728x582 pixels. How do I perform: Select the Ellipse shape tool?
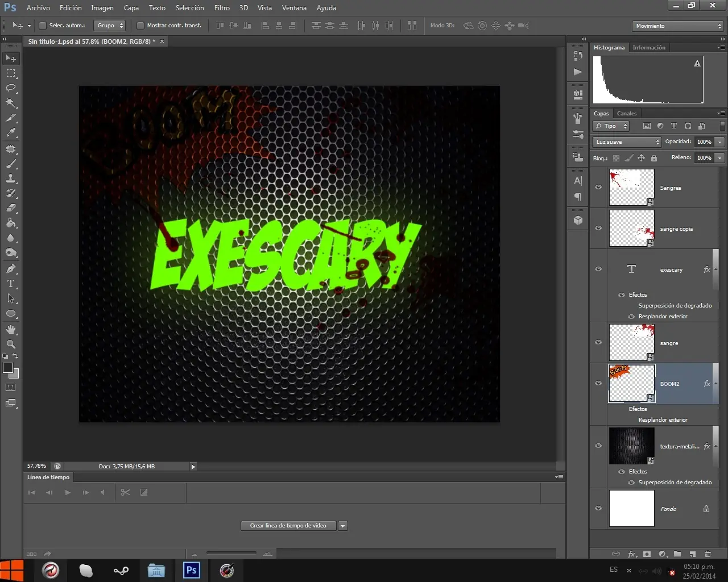coord(11,313)
